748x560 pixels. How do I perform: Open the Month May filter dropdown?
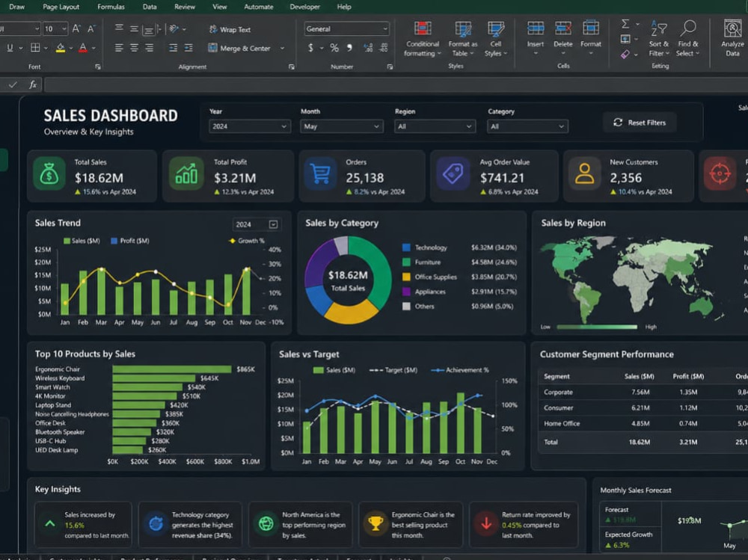342,126
